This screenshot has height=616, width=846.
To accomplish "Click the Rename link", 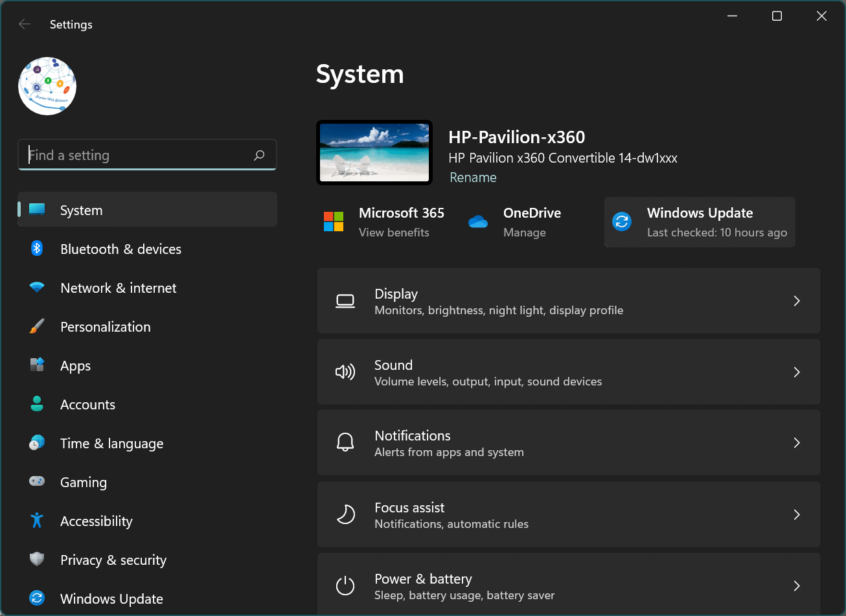I will coord(473,177).
